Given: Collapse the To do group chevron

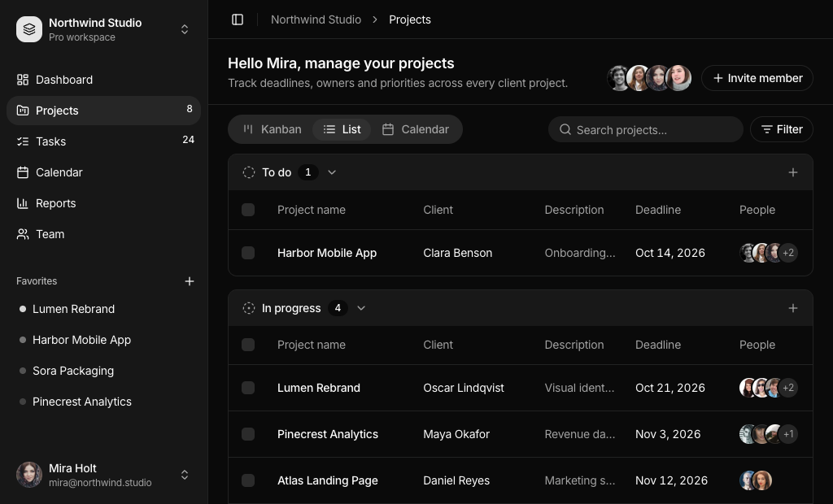Looking at the screenshot, I should 332,172.
